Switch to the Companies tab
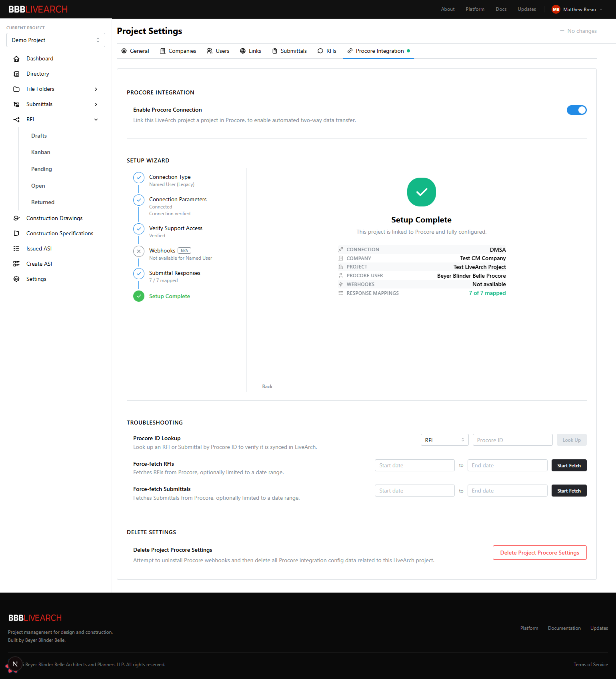616x679 pixels. point(178,51)
